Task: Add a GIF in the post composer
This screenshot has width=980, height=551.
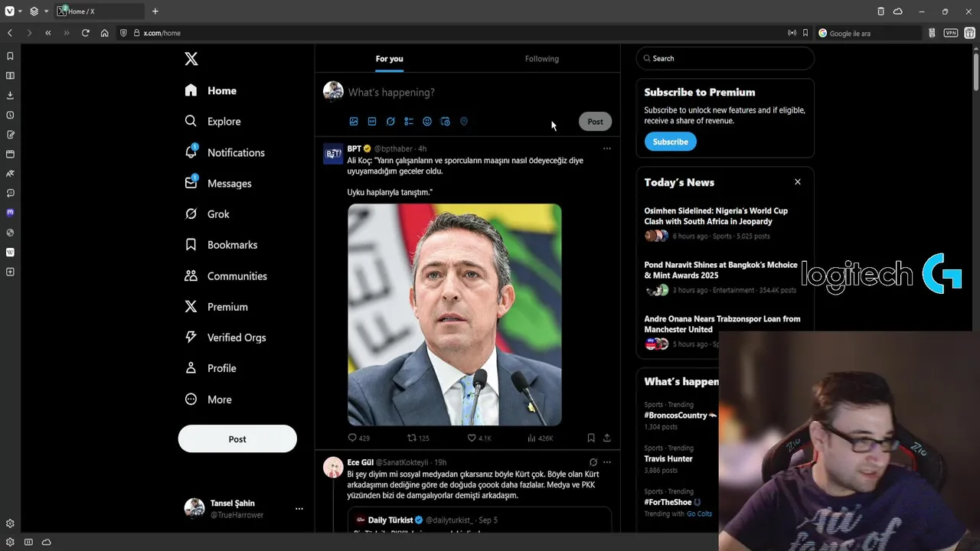Action: (x=372, y=122)
